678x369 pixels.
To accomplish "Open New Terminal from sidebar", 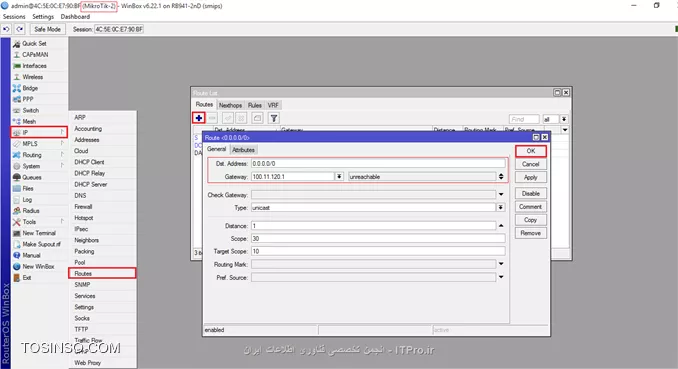I will pyautogui.click(x=39, y=233).
